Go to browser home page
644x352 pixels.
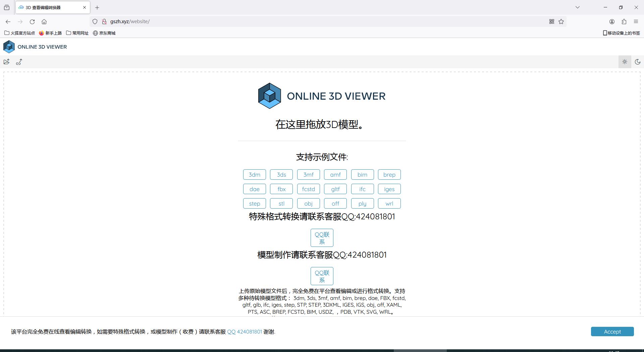[x=44, y=21]
